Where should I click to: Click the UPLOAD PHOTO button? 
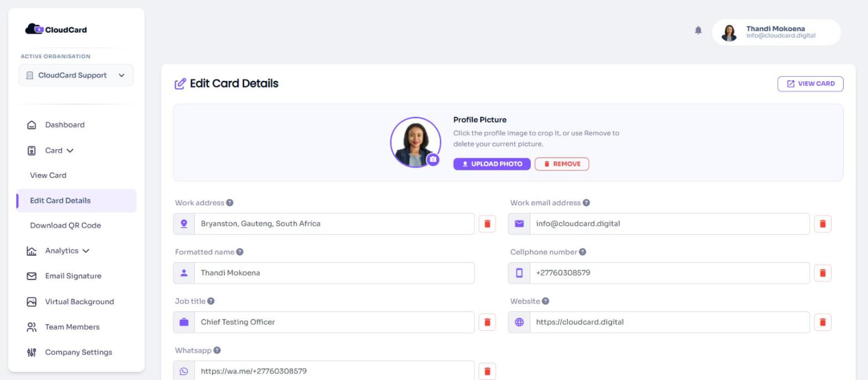[x=492, y=164]
